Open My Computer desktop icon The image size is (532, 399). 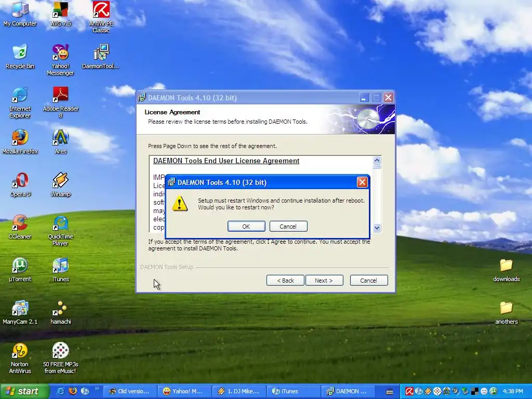coord(20,14)
